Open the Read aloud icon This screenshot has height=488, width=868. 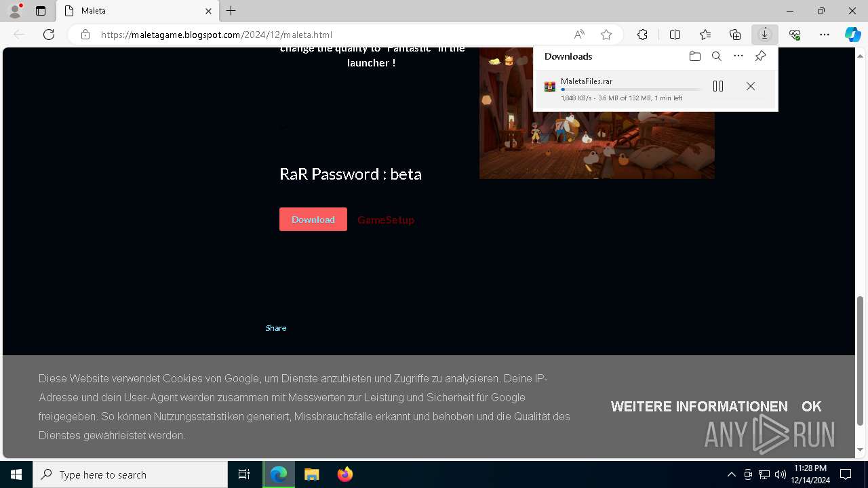click(x=579, y=35)
